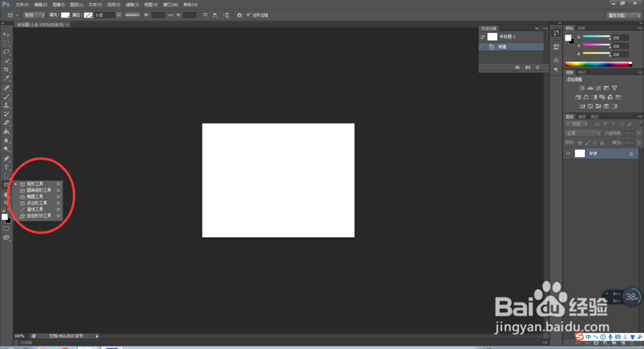Open stroke width 3点 dropdown arrow
The width and height of the screenshot is (644, 349).
click(x=118, y=15)
